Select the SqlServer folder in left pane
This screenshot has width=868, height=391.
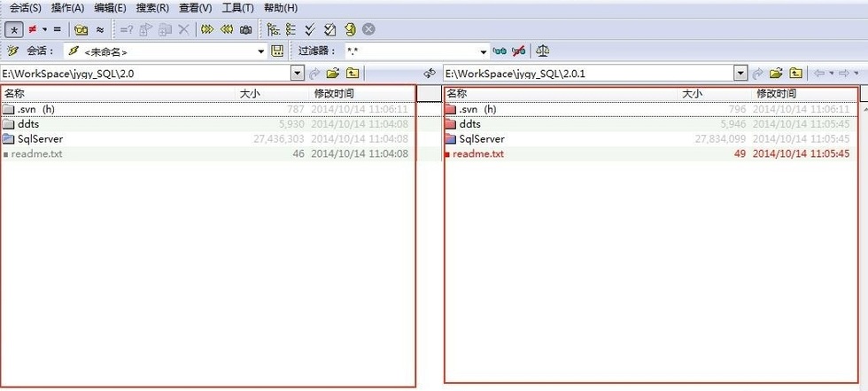(207, 139)
